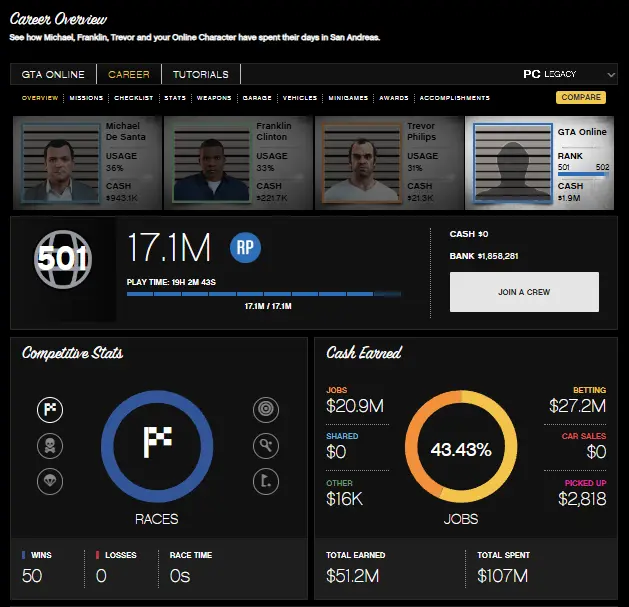The height and width of the screenshot is (607, 629).
Task: Open the Weapons sub-tab
Action: (x=214, y=98)
